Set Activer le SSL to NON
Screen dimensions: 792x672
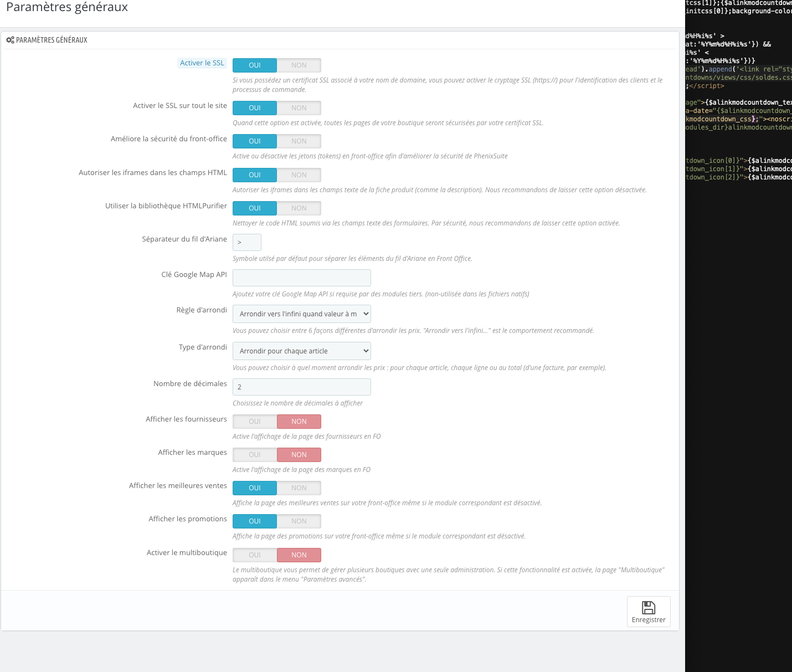pos(299,65)
